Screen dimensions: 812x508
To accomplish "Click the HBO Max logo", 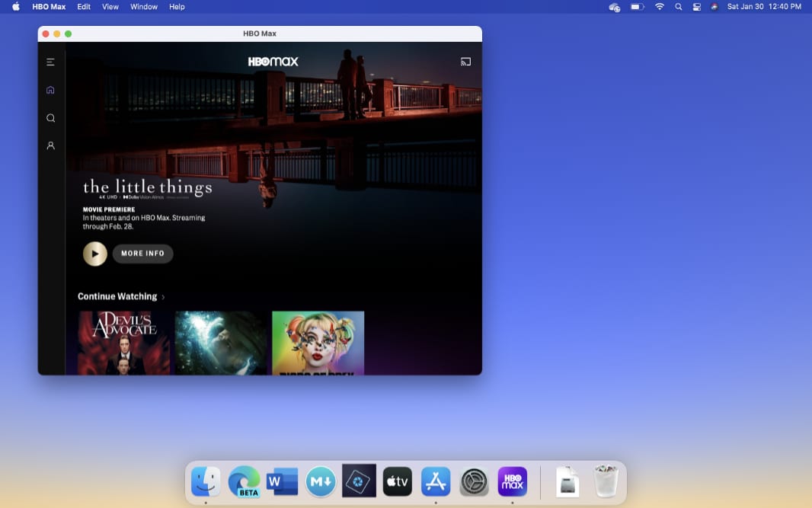I will [x=273, y=62].
